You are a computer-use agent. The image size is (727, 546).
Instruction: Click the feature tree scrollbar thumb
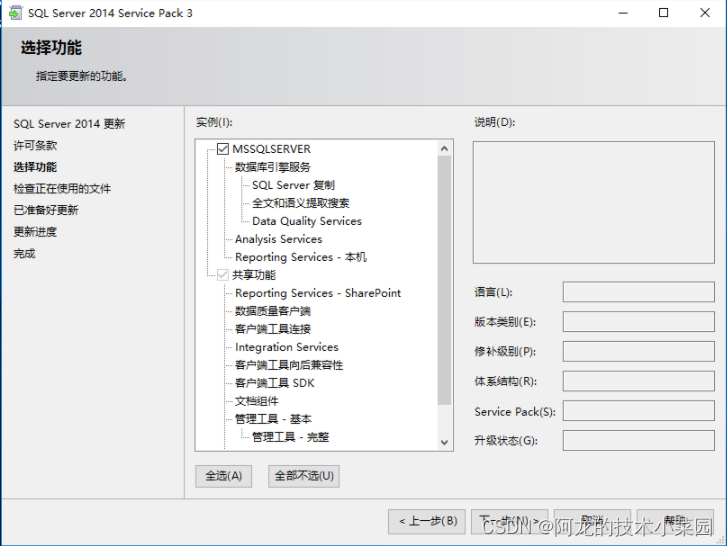pos(444,280)
